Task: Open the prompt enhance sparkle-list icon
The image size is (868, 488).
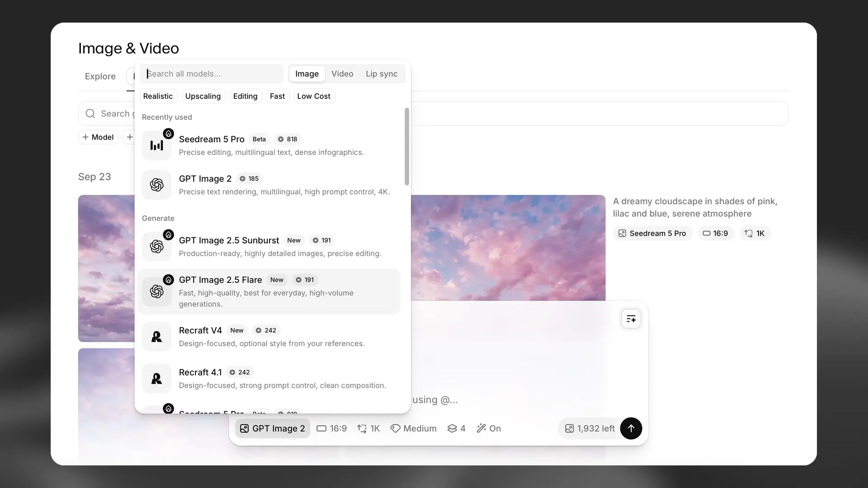Action: pyautogui.click(x=631, y=319)
